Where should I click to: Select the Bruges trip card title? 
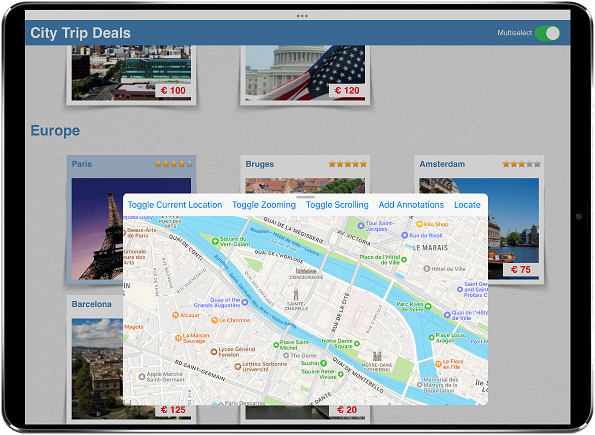click(x=260, y=164)
